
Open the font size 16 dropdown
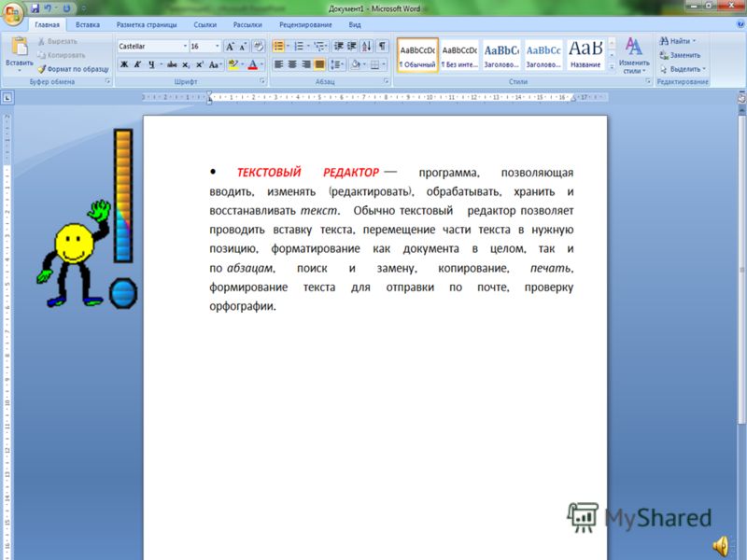(x=218, y=46)
